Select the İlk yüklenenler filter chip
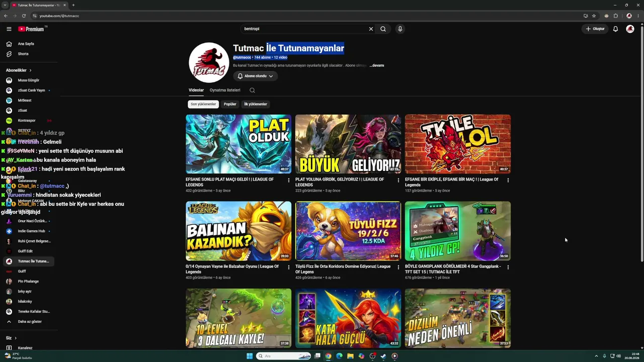This screenshot has width=644, height=362. point(256,104)
